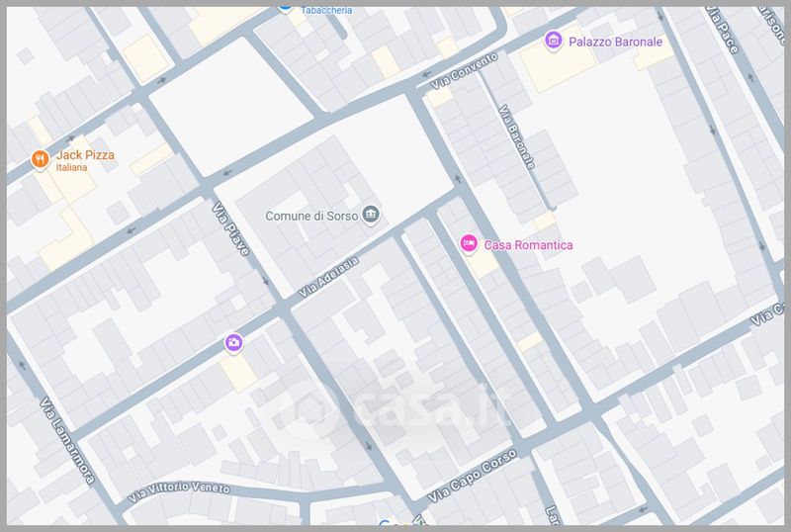Viewport: 791px width, 532px height.
Task: Open the Casa Romantica lodging marker
Action: [469, 243]
